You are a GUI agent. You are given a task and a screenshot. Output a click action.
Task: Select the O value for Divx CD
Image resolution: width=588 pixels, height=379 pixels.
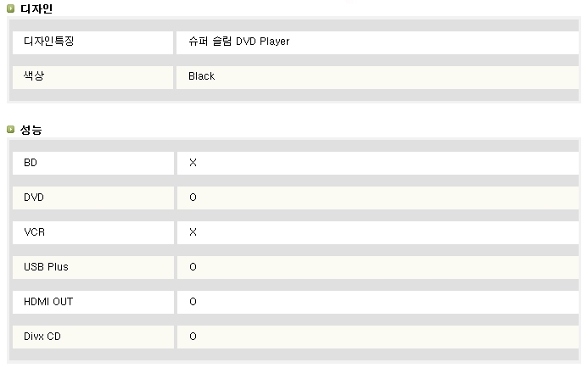[193, 337]
